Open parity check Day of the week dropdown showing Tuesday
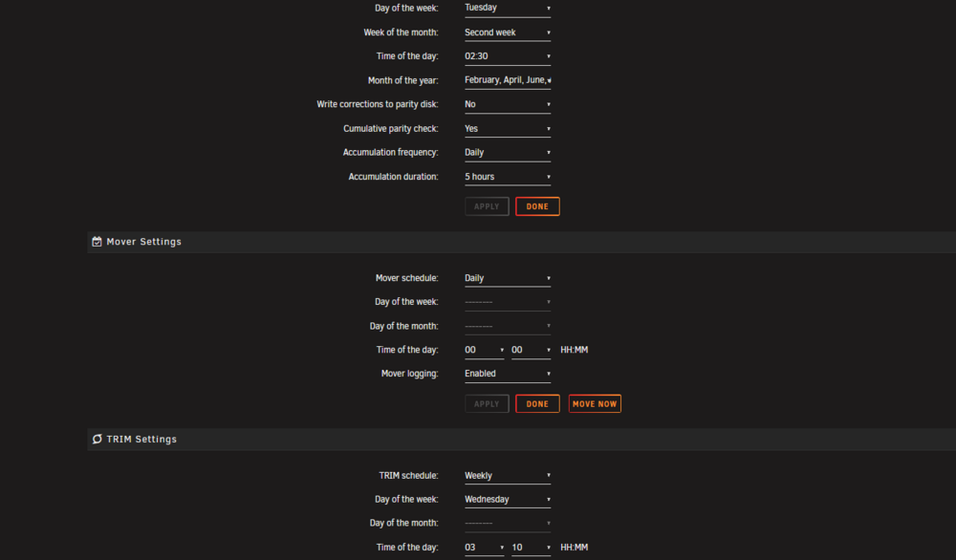The height and width of the screenshot is (560, 956). [508, 8]
